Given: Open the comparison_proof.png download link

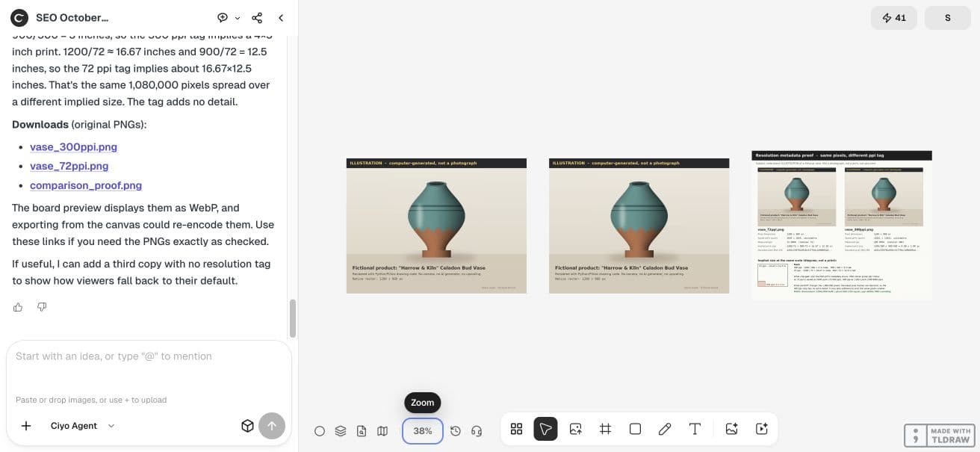Looking at the screenshot, I should [86, 185].
